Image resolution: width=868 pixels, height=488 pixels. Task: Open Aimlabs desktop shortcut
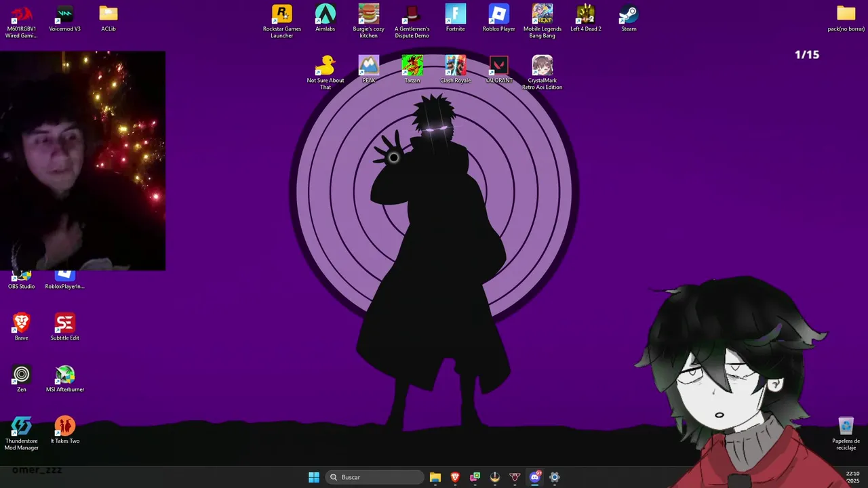(325, 18)
